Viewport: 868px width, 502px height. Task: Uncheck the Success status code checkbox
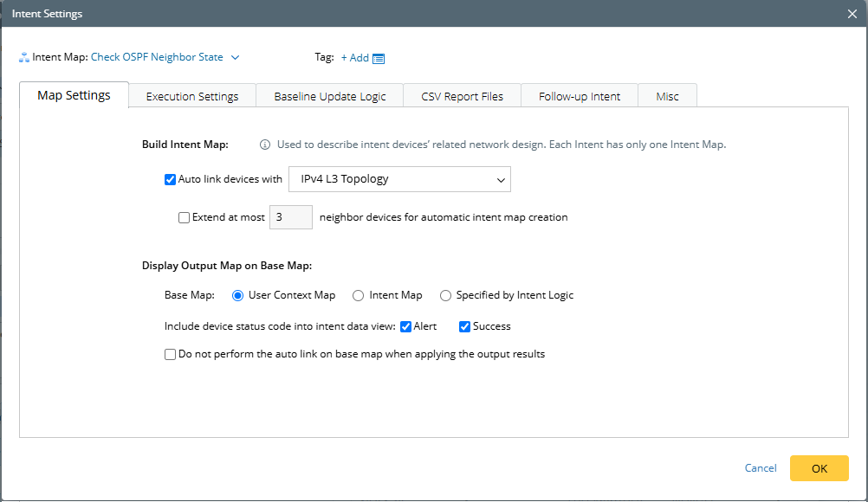point(464,327)
